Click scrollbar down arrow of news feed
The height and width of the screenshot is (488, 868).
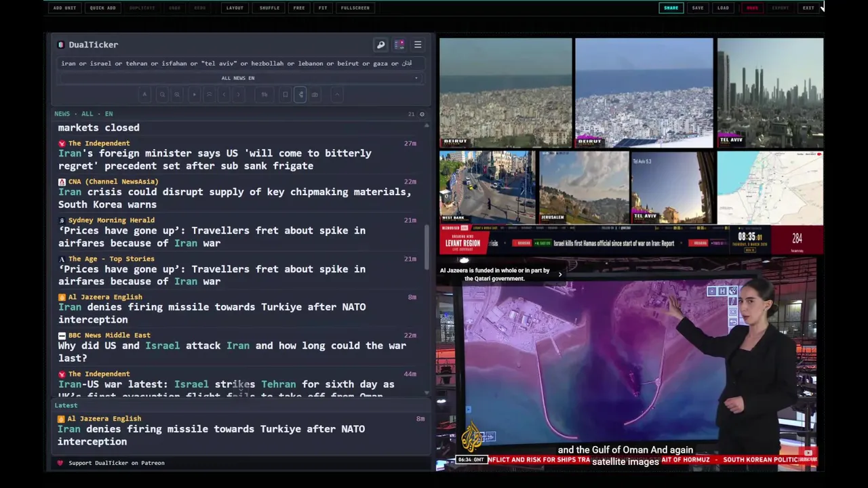[x=427, y=392]
